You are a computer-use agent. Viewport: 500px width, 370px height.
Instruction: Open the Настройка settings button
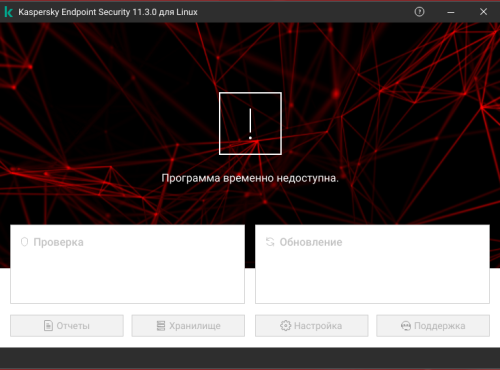point(312,326)
